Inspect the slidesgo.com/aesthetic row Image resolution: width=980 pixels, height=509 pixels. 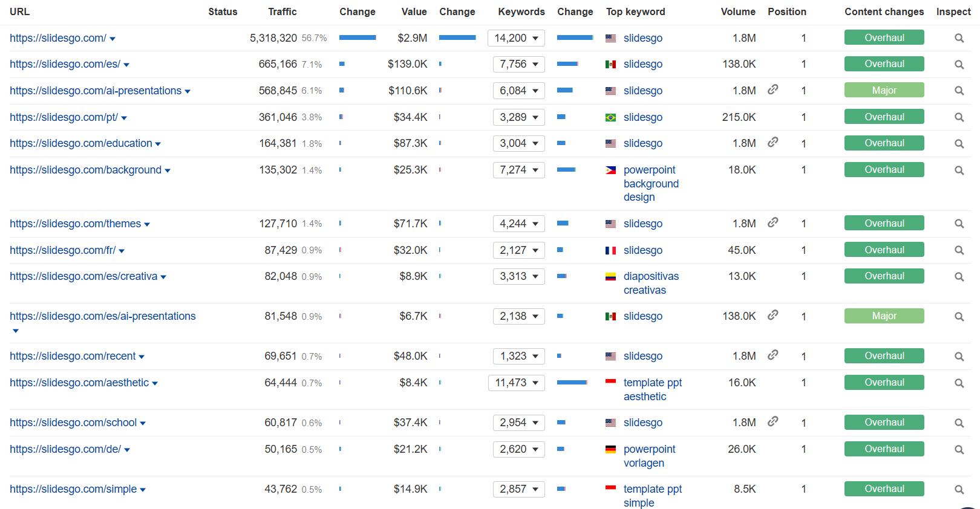pyautogui.click(x=959, y=383)
